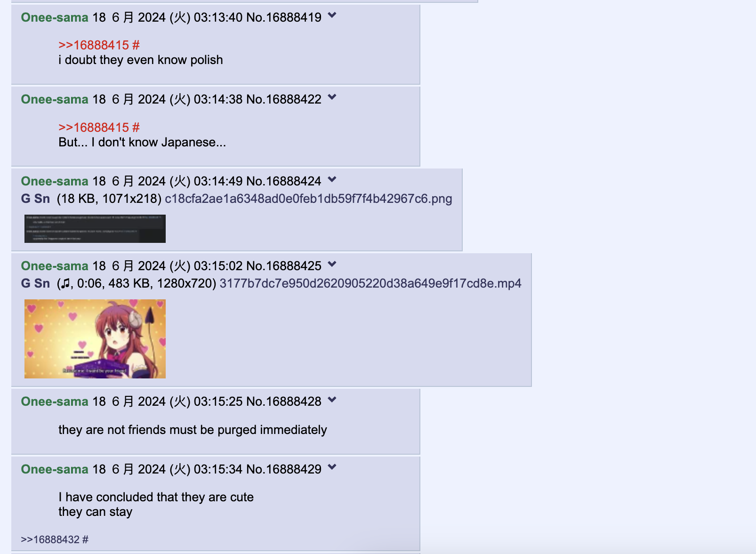
Task: Click post number No.16888429
Action: pyautogui.click(x=284, y=469)
